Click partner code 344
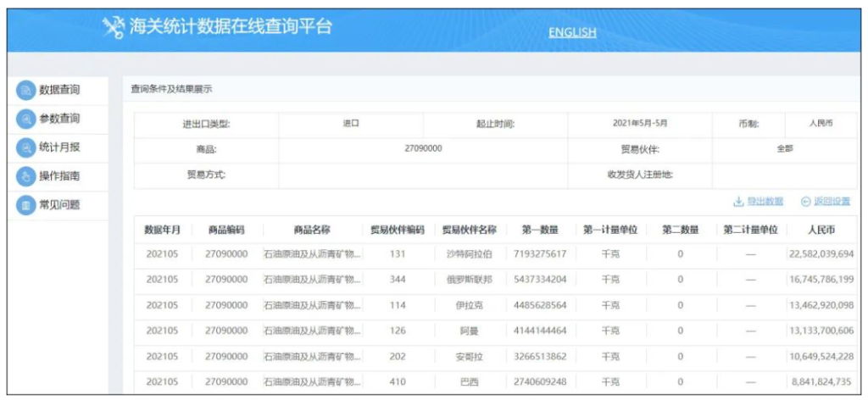 pyautogui.click(x=398, y=280)
